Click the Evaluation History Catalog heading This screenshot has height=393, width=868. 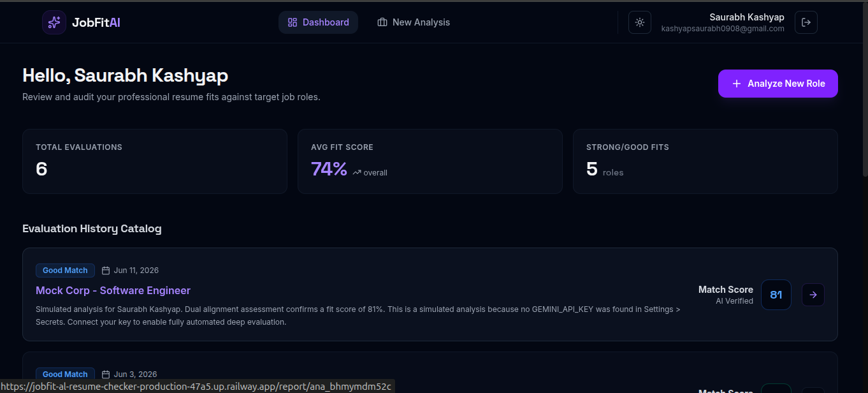point(92,228)
